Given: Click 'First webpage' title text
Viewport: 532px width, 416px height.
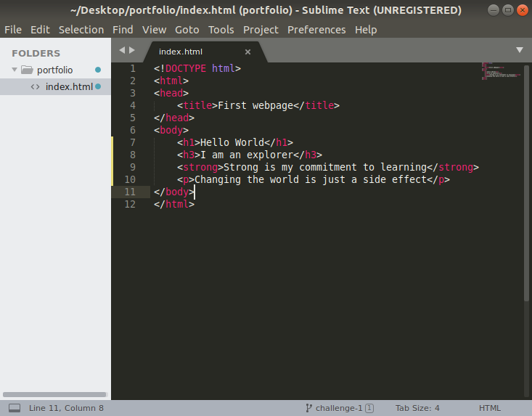Looking at the screenshot, I should coord(255,105).
